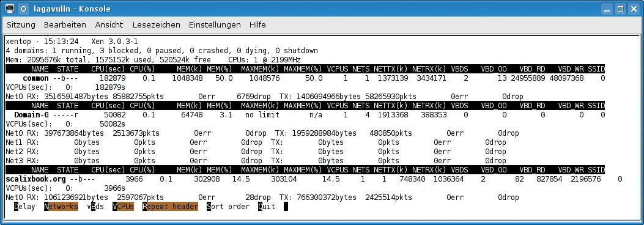Click the value 302908 in scalixbook.org row
Viewport: 644px width, 225px height.
pos(207,179)
